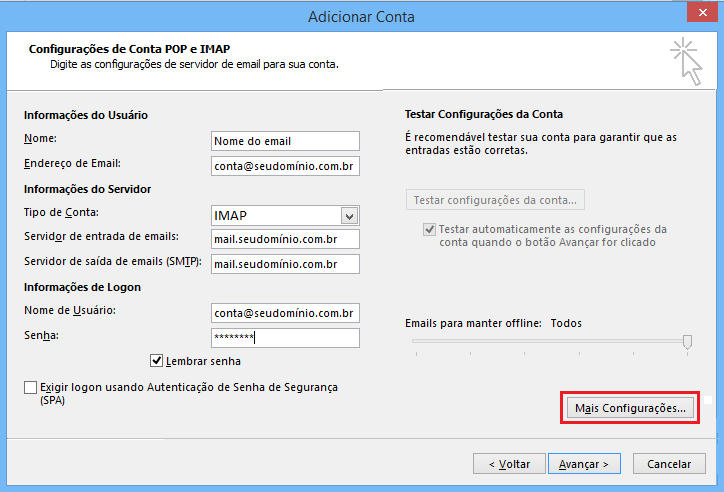Select the Servidor de entrada de emails field
Image resolution: width=724 pixels, height=492 pixels.
[285, 239]
